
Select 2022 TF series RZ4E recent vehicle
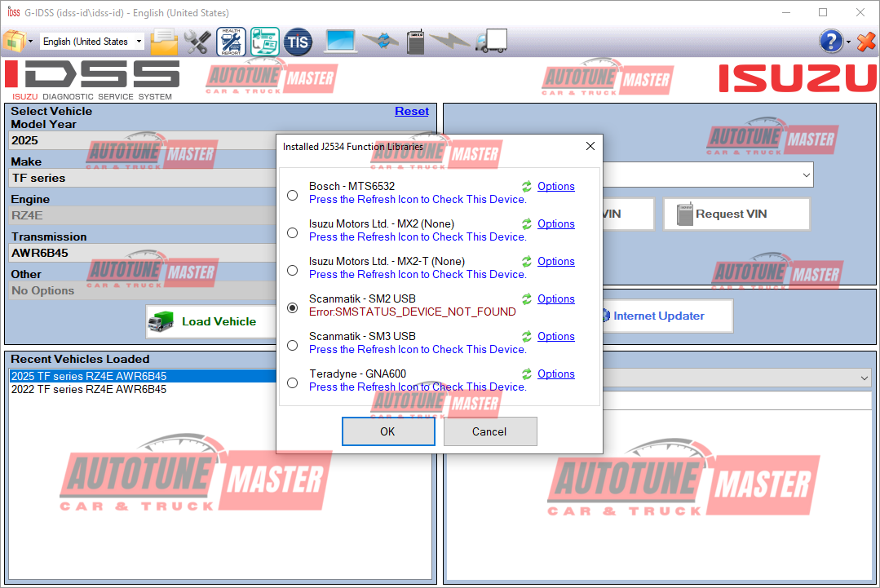(89, 390)
